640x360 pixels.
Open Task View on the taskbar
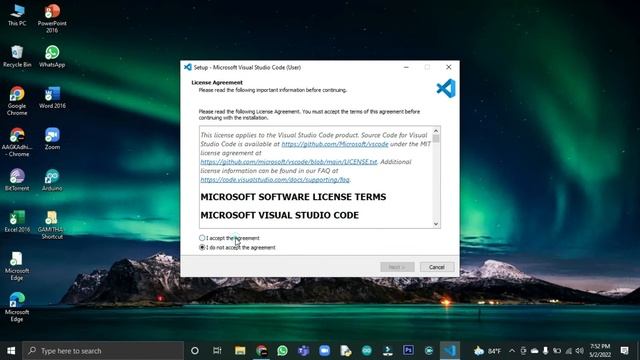click(x=217, y=351)
